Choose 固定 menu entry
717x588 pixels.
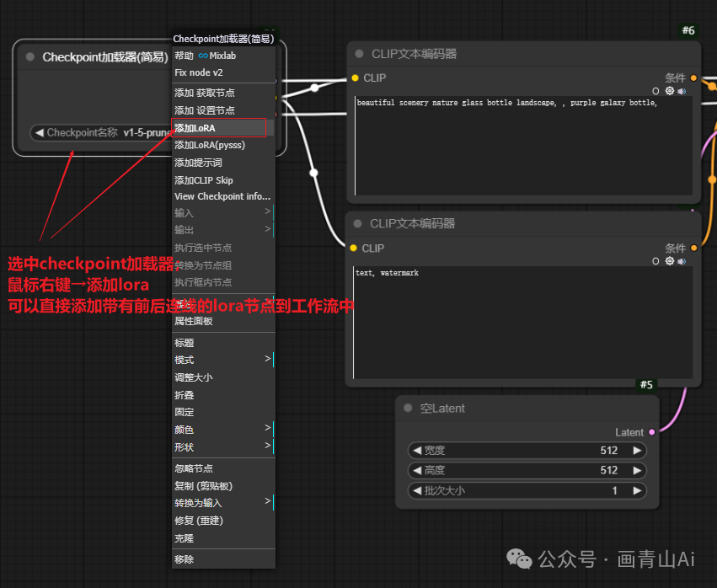click(x=223, y=412)
